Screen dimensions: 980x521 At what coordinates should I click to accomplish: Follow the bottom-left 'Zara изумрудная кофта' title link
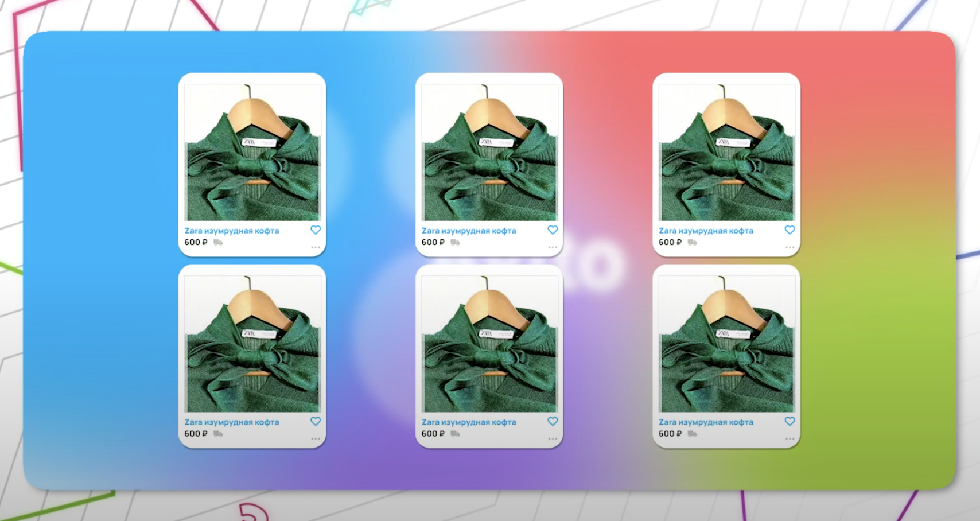tap(232, 422)
